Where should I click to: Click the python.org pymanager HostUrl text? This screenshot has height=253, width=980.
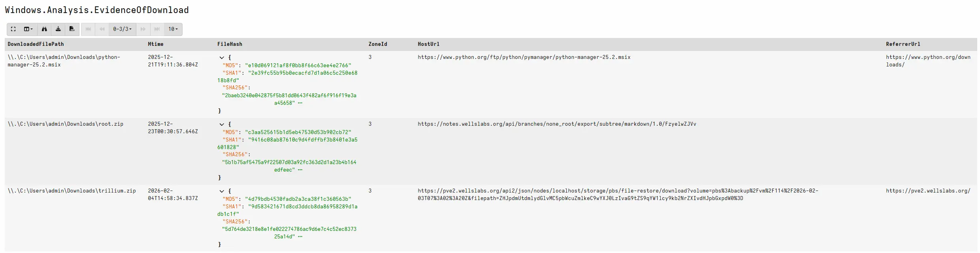[524, 57]
